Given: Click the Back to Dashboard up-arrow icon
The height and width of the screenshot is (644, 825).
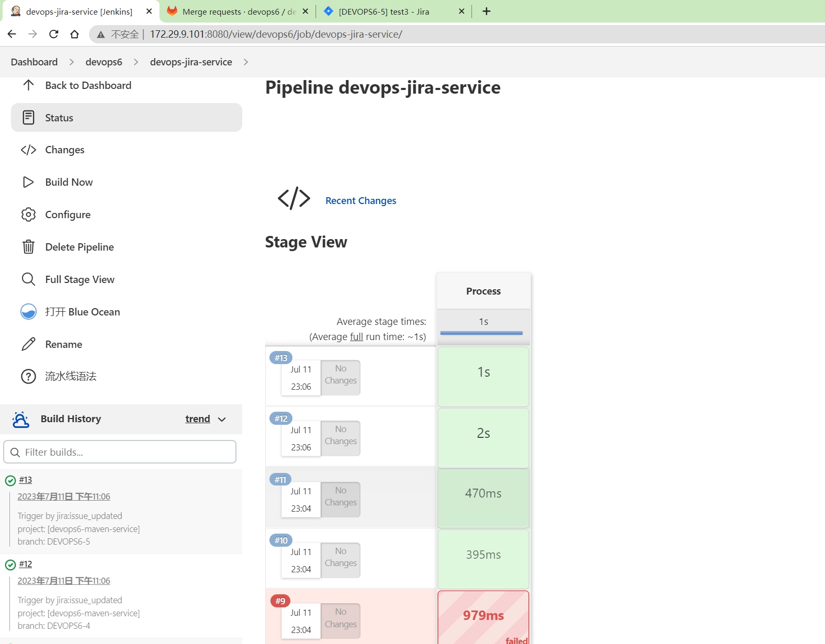Looking at the screenshot, I should point(28,85).
